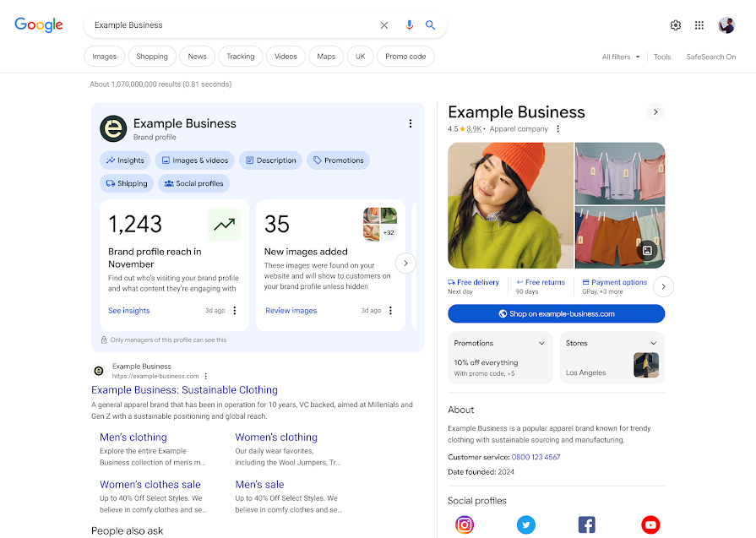
Task: Click the trending-up reach graph icon
Action: point(224,224)
